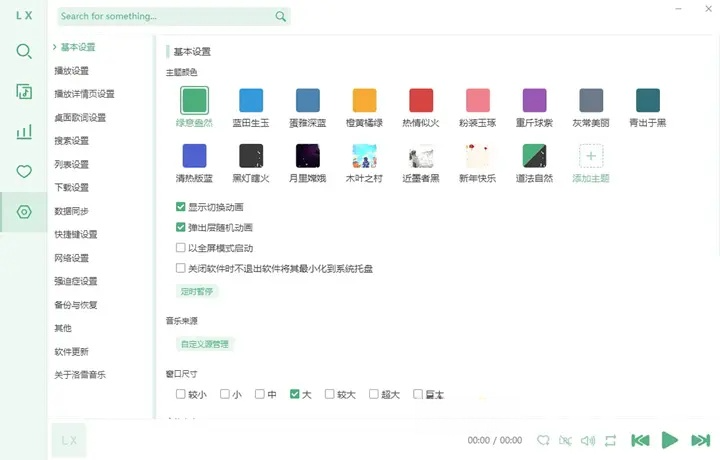The height and width of the screenshot is (460, 720).
Task: Set window size to 中
Action: pyautogui.click(x=259, y=394)
